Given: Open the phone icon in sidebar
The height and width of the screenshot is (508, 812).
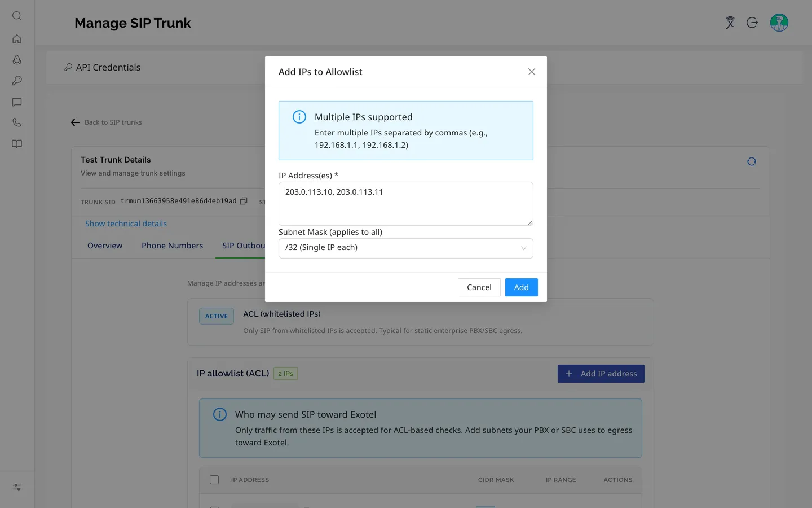Looking at the screenshot, I should (x=17, y=122).
